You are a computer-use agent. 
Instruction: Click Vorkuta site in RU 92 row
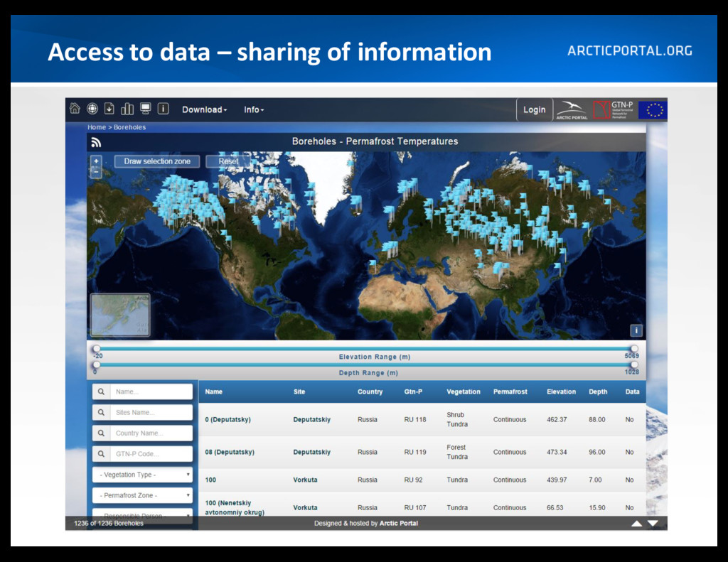(x=305, y=480)
